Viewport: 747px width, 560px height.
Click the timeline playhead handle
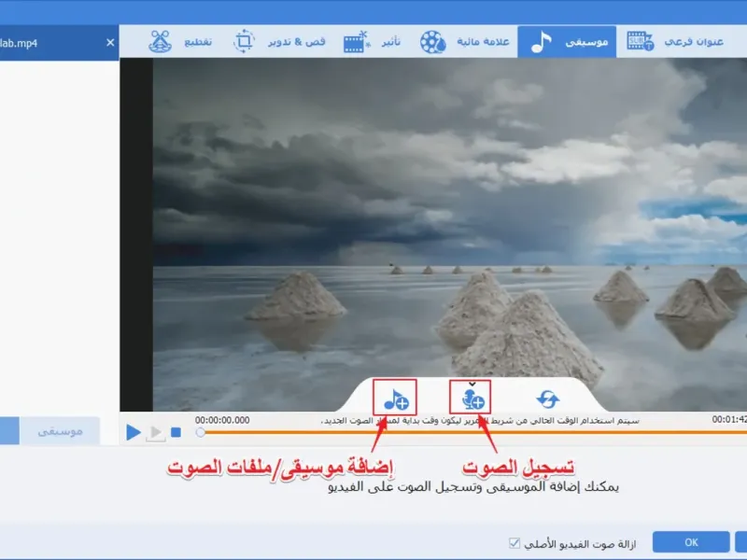[x=201, y=432]
